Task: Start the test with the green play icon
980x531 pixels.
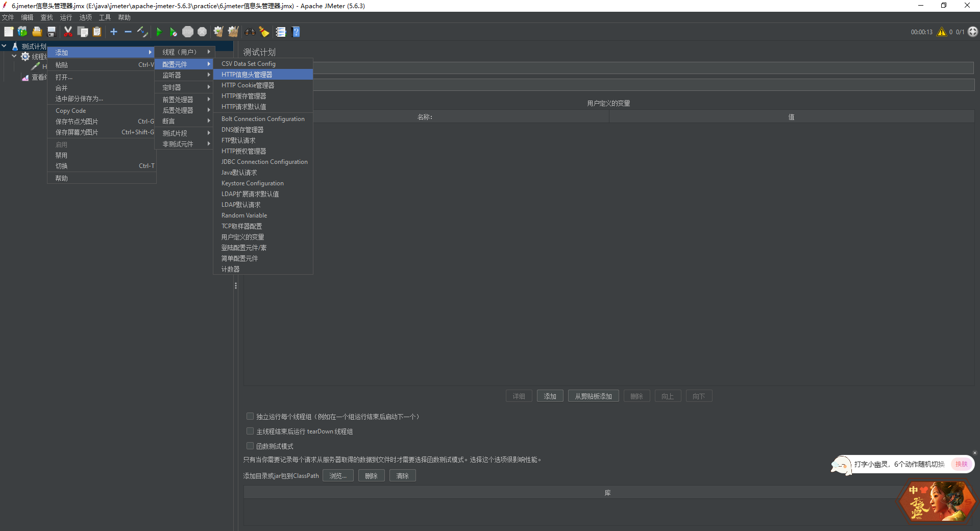Action: tap(159, 32)
